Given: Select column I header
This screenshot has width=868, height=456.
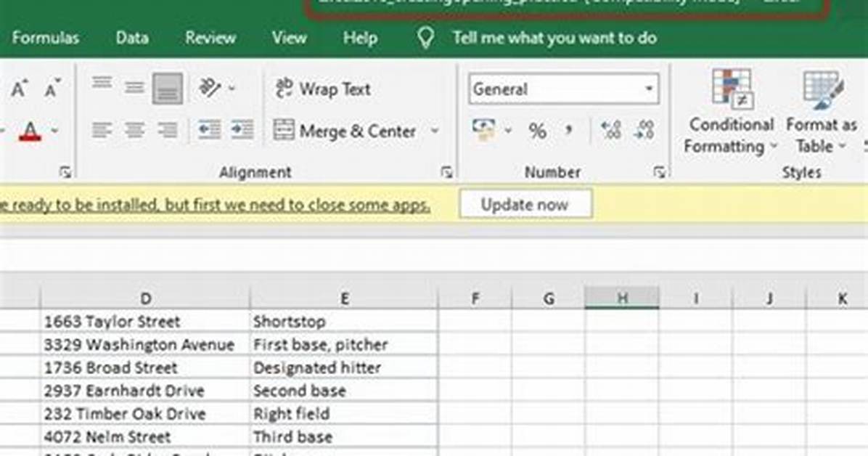Looking at the screenshot, I should (x=696, y=298).
